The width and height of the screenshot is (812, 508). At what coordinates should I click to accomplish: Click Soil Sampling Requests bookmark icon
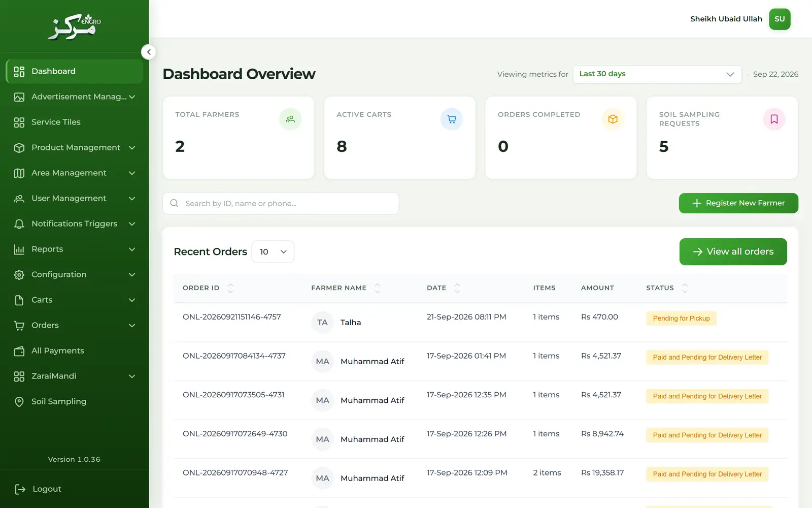pyautogui.click(x=774, y=119)
